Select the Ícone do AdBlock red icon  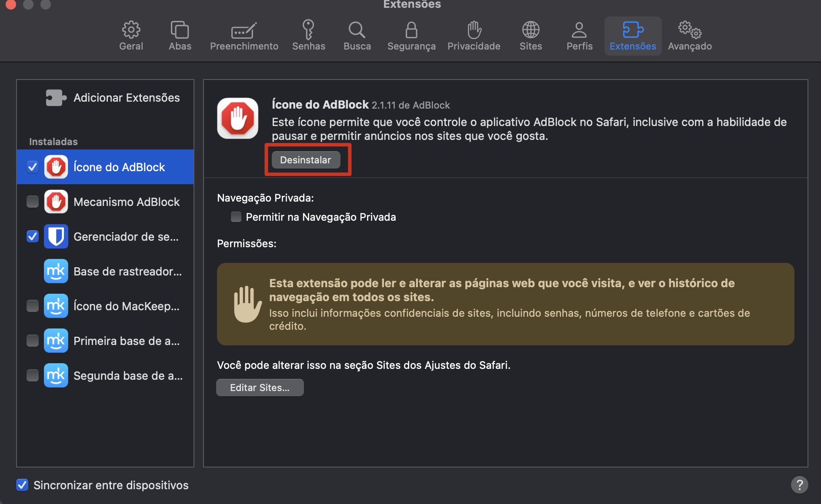coord(56,167)
